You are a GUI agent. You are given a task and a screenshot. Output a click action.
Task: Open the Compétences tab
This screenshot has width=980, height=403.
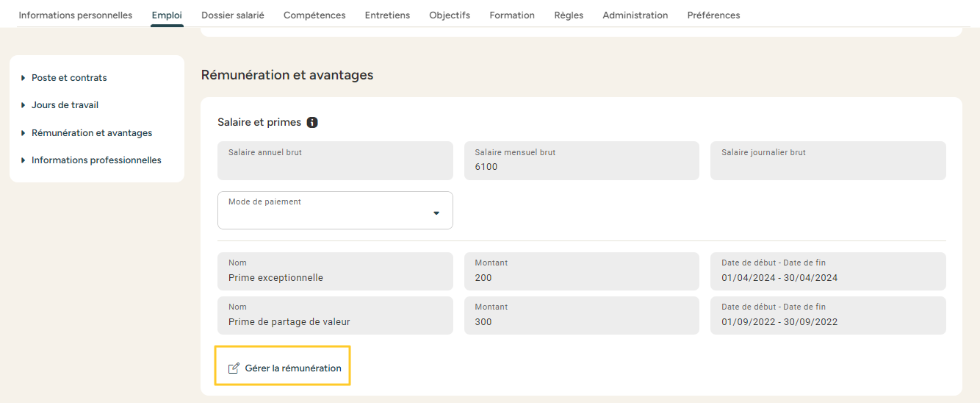point(314,15)
